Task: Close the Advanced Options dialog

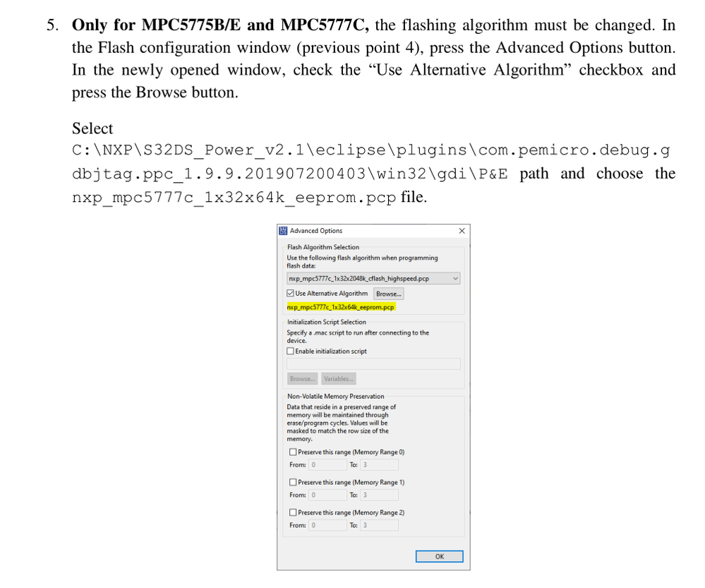Action: pos(462,231)
